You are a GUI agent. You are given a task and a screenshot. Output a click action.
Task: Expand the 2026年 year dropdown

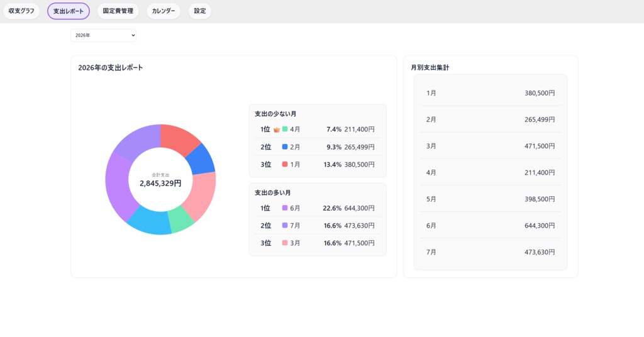[x=104, y=35]
